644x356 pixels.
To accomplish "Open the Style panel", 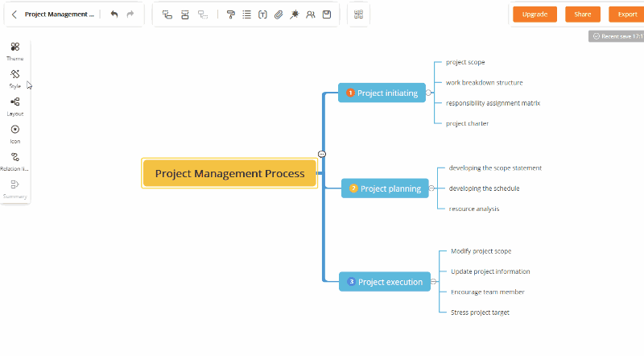I will 15,78.
